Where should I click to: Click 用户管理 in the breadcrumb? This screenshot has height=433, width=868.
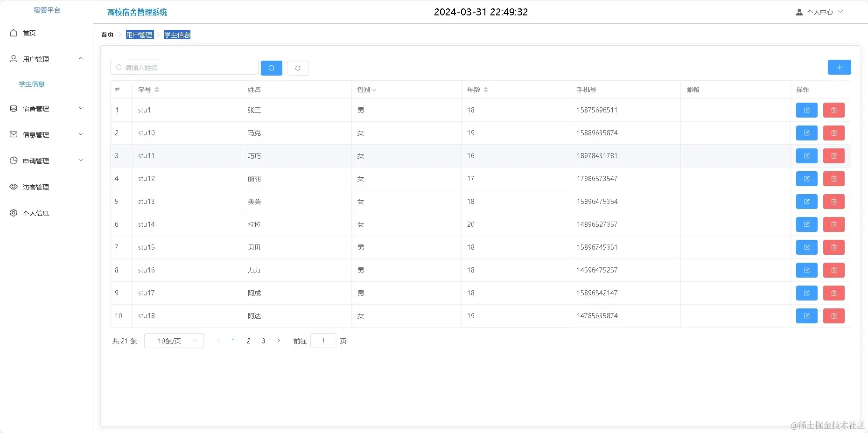click(x=139, y=35)
